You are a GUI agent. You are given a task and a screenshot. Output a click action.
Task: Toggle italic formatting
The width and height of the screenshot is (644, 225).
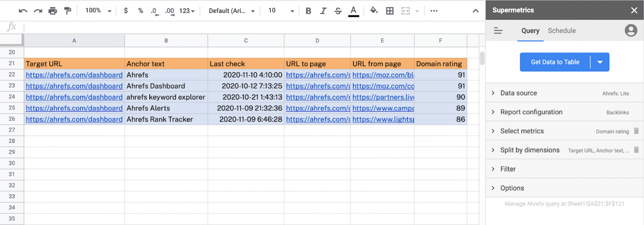pyautogui.click(x=323, y=11)
